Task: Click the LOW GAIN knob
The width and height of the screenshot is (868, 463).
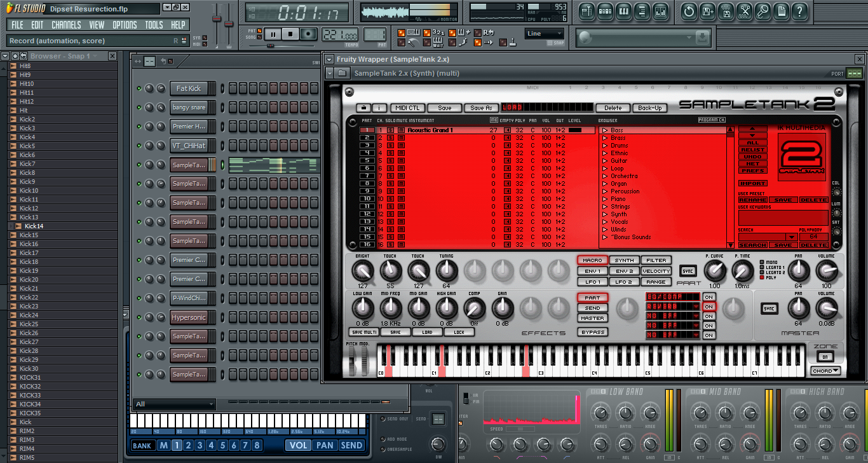Action: tap(362, 308)
